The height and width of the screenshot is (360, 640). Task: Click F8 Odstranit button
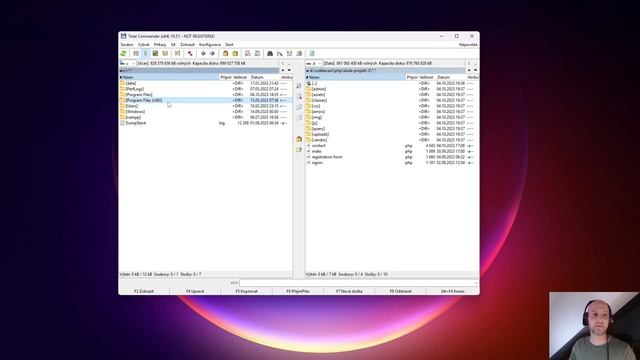[x=400, y=291]
